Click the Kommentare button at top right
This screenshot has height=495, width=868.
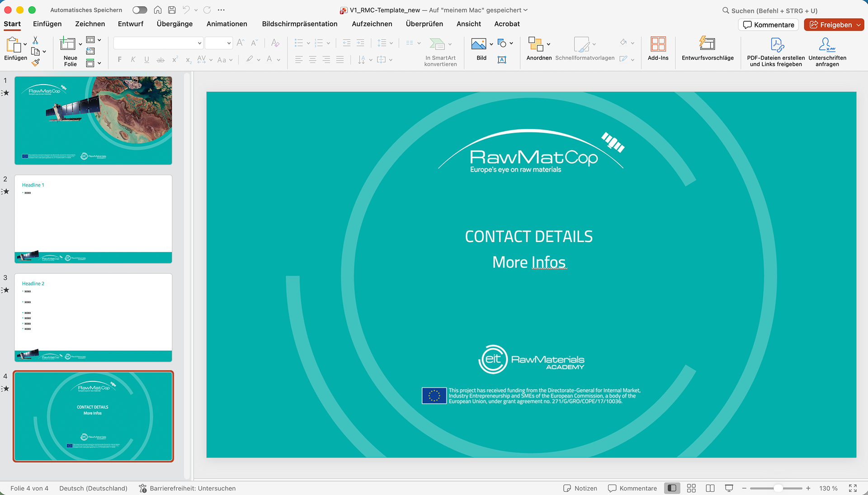click(x=769, y=25)
